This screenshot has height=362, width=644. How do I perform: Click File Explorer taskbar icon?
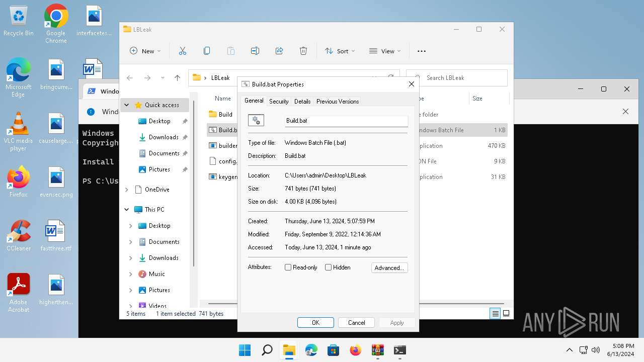pyautogui.click(x=289, y=350)
